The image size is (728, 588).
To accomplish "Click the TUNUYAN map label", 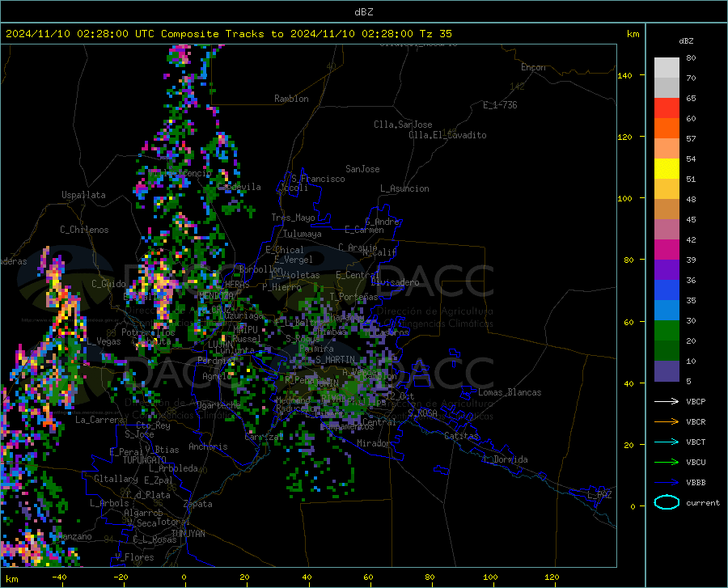I will pyautogui.click(x=188, y=534).
